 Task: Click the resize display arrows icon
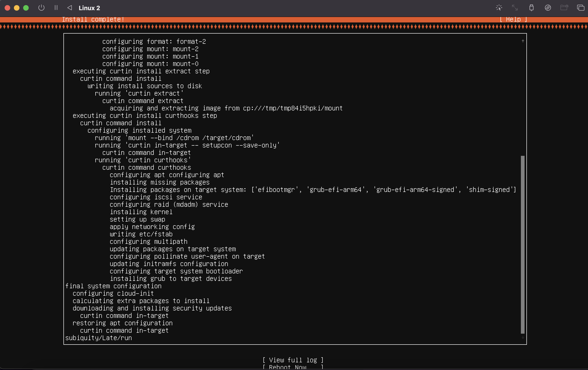pos(515,8)
